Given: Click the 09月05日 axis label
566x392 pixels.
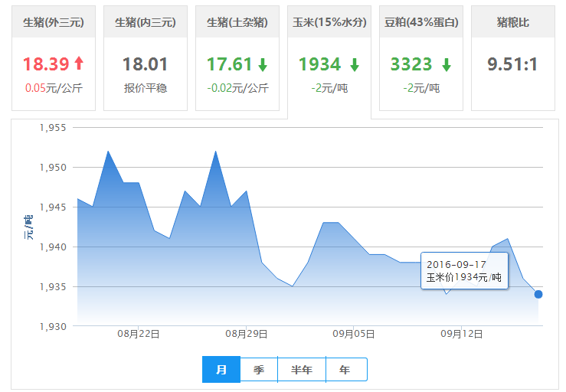Looking at the screenshot, I should point(353,334).
